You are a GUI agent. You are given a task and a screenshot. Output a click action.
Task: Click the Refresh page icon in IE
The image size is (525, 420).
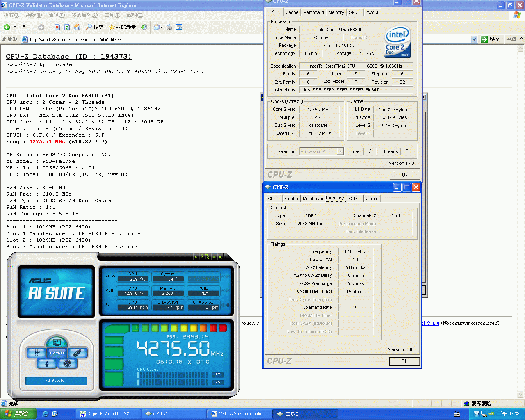(66, 27)
